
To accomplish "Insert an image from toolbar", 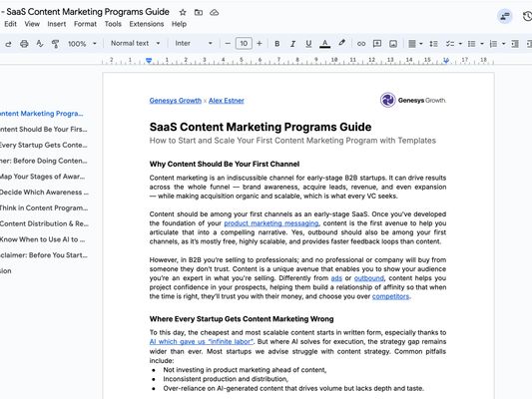I will [x=393, y=44].
